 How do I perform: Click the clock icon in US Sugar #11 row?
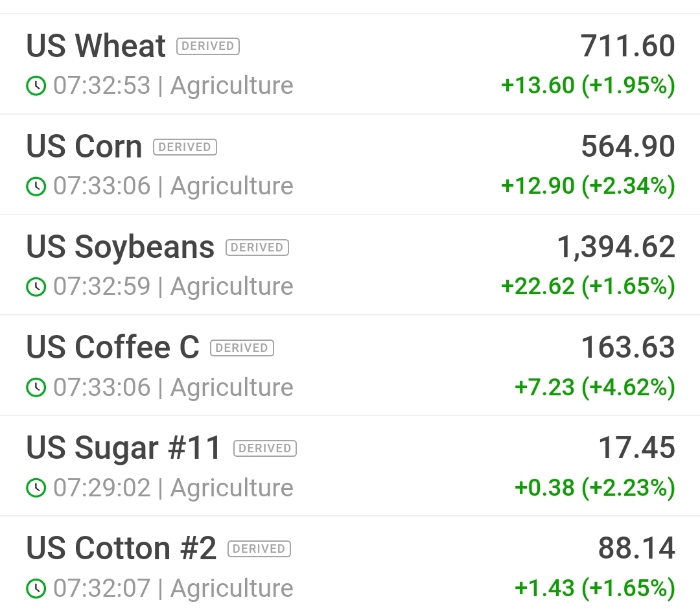pos(36,488)
